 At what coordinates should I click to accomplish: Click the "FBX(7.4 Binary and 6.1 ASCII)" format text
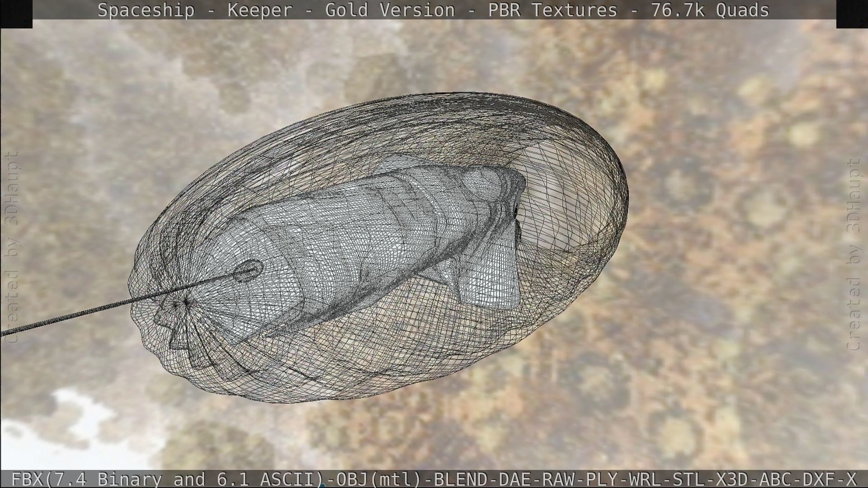(168, 479)
